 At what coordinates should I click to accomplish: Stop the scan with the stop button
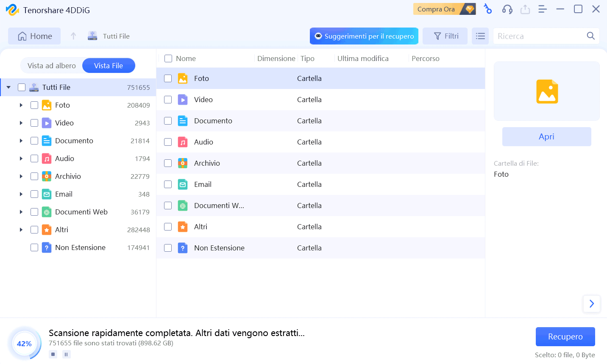(53, 354)
